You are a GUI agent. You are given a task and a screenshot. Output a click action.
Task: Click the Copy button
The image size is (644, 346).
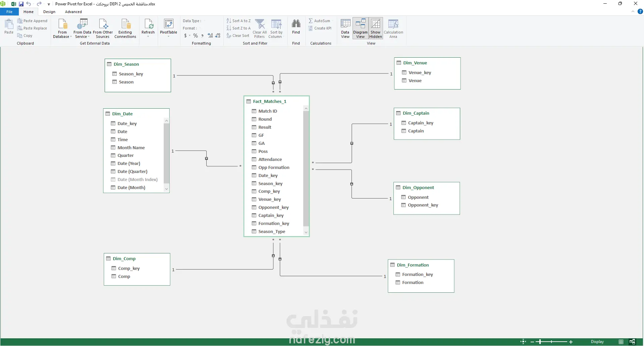point(25,36)
